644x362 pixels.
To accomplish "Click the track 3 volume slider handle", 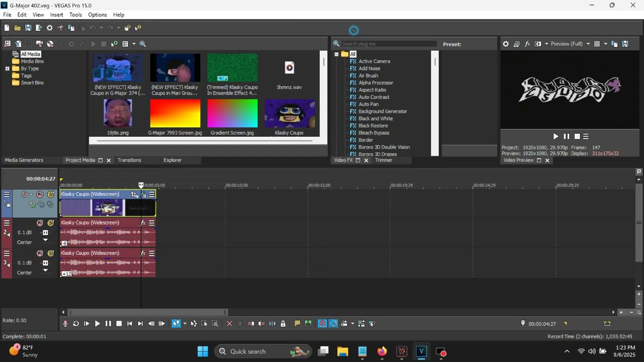I will point(45,263).
